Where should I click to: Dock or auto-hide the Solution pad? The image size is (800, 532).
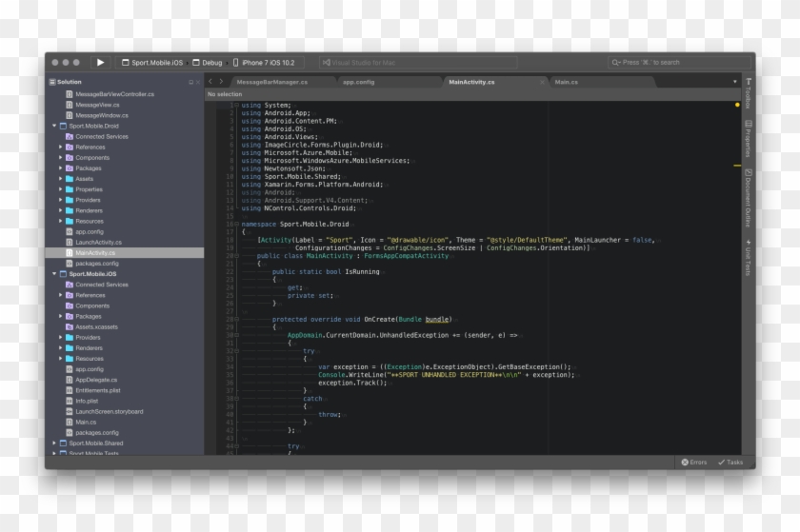coord(190,82)
